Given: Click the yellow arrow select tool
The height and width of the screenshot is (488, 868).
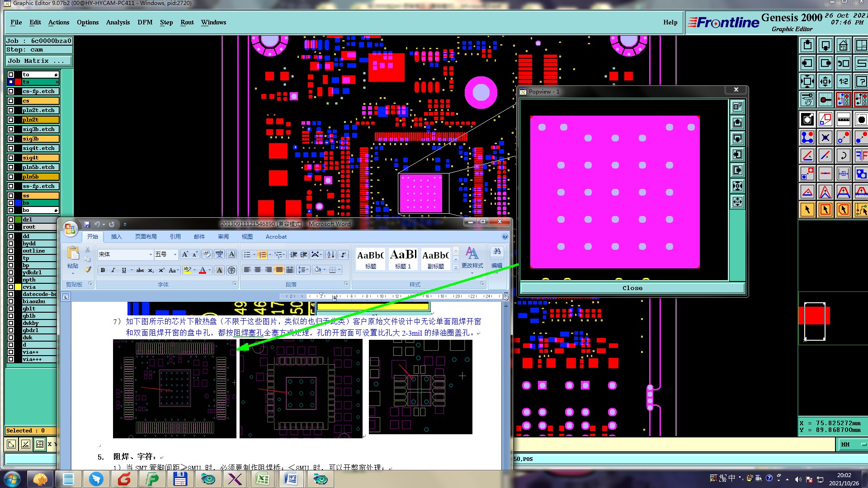Looking at the screenshot, I should pyautogui.click(x=807, y=210).
